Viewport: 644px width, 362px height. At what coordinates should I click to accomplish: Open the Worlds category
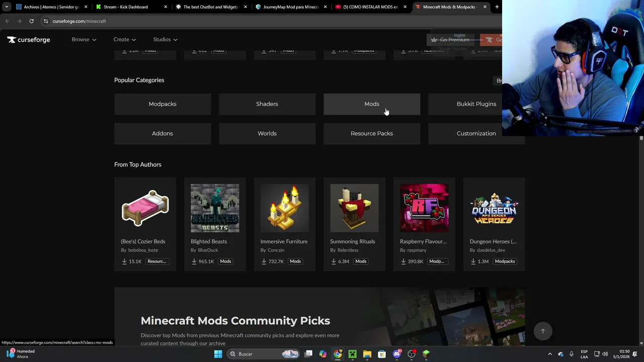pyautogui.click(x=267, y=134)
